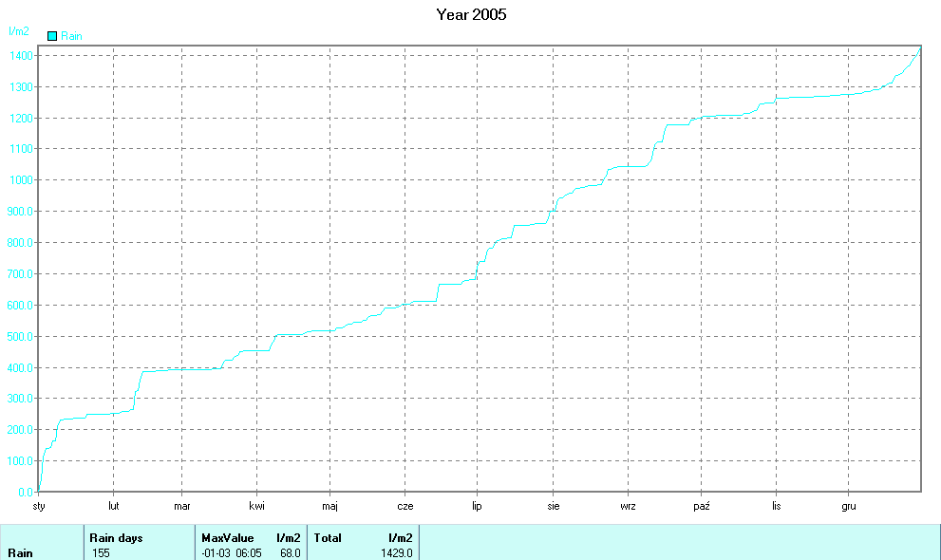
Task: Click the 500.0 y-axis value
Action: click(x=20, y=336)
